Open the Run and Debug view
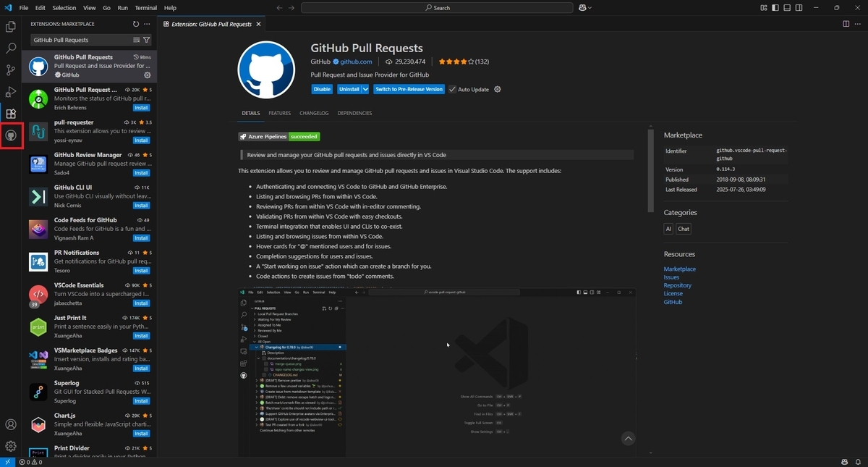The width and height of the screenshot is (868, 467). (x=10, y=90)
